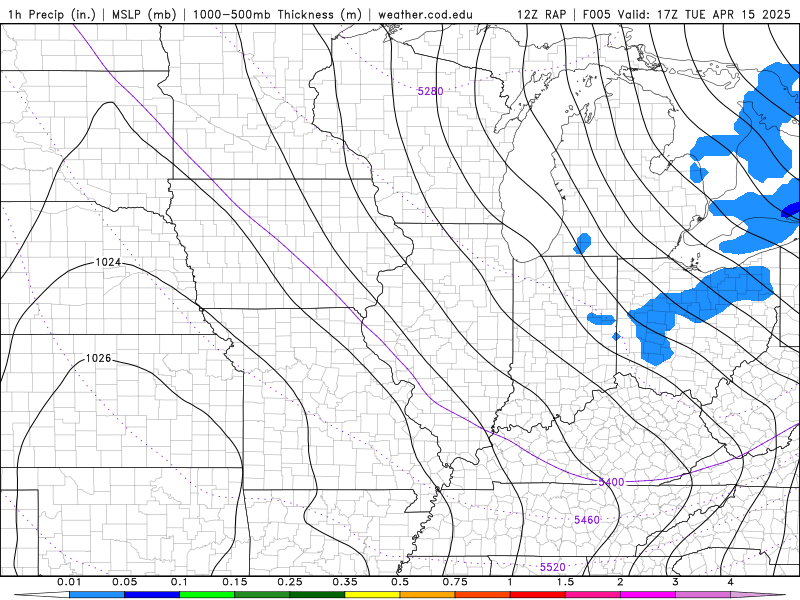Click the 0.5 legend value

click(400, 582)
